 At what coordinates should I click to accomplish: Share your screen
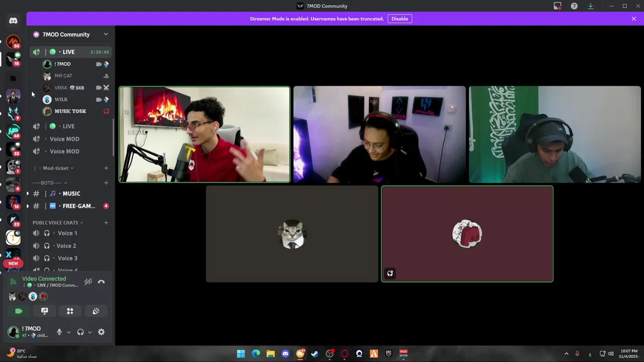pyautogui.click(x=44, y=311)
